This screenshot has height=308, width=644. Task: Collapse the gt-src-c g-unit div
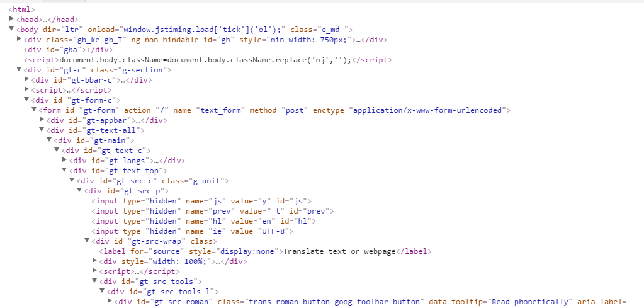pyautogui.click(x=72, y=180)
